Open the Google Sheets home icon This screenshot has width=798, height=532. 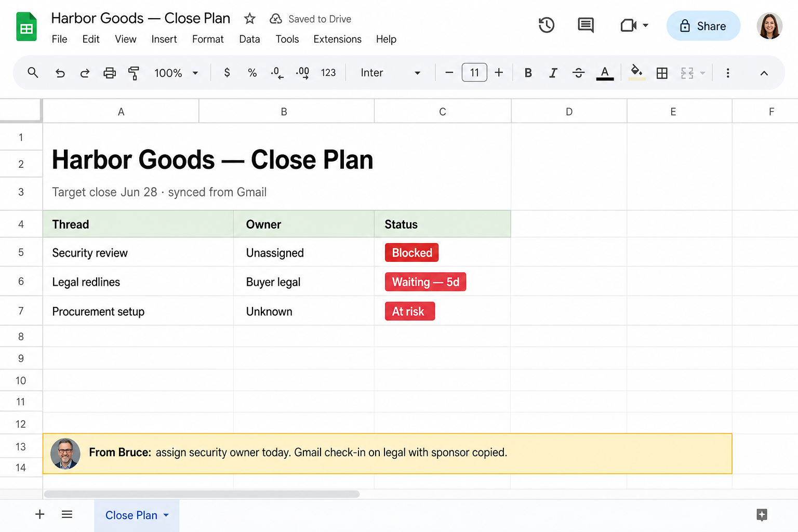(x=26, y=26)
